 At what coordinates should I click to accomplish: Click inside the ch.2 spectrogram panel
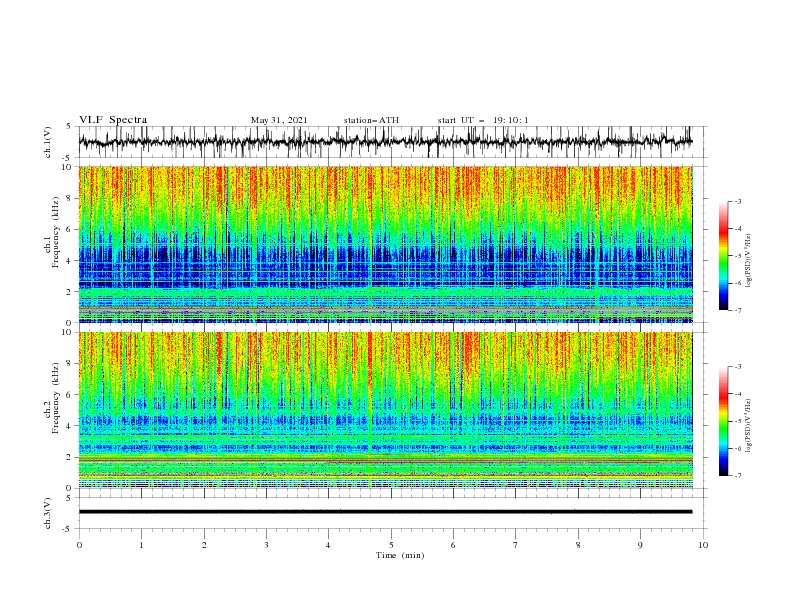point(385,410)
